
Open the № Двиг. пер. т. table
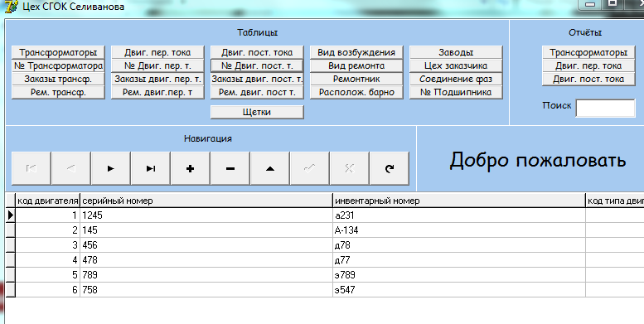coord(157,65)
